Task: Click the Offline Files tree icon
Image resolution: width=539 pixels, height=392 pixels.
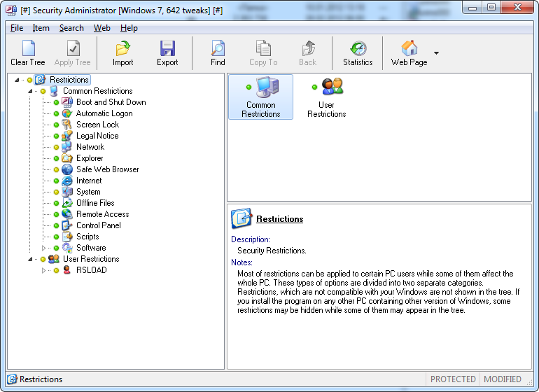Action: pyautogui.click(x=66, y=203)
